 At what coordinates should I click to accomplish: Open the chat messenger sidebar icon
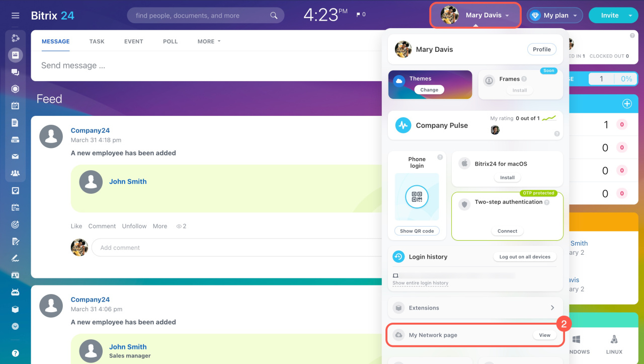pos(15,72)
